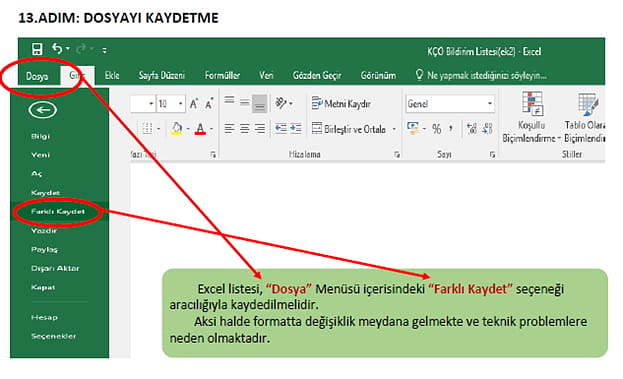
Task: Align text right icon
Action: pos(259,129)
